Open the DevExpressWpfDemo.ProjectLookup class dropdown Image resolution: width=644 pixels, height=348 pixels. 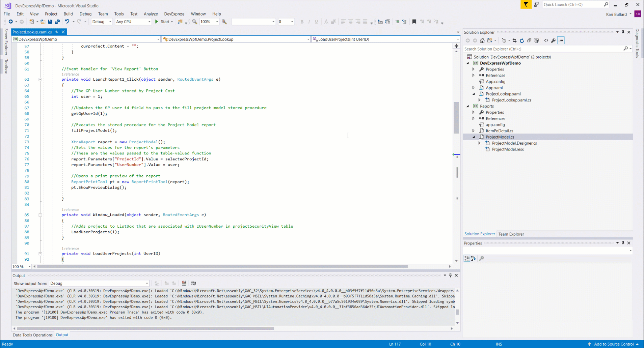click(236, 39)
